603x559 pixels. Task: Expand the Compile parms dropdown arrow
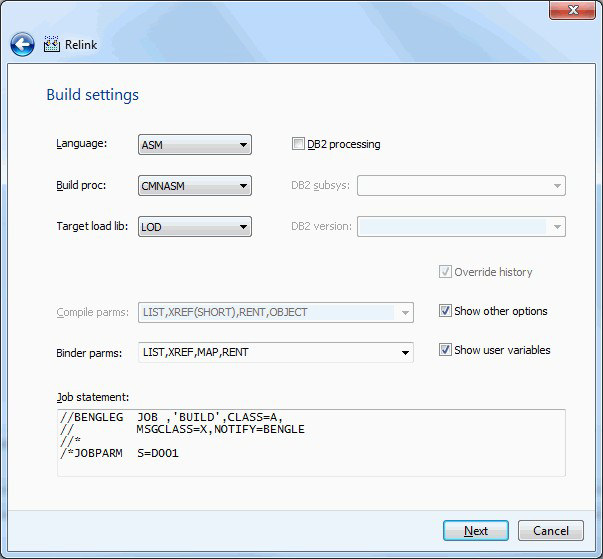pos(405,313)
